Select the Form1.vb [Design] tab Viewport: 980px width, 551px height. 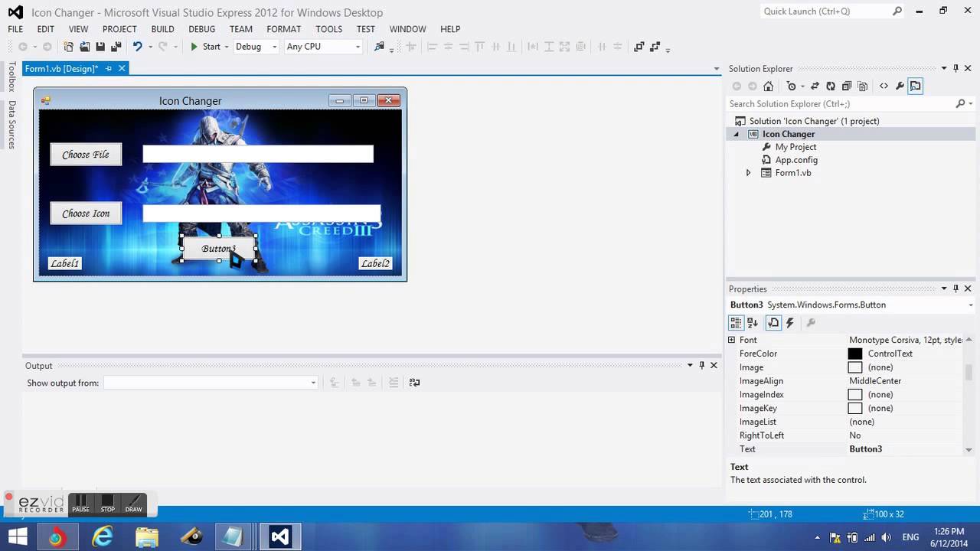[61, 69]
